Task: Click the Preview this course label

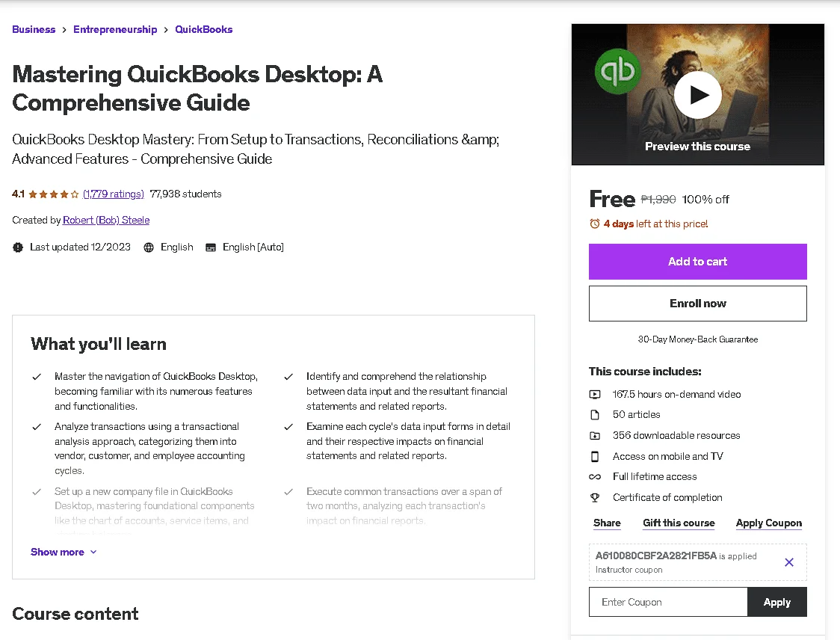Action: pos(697,147)
